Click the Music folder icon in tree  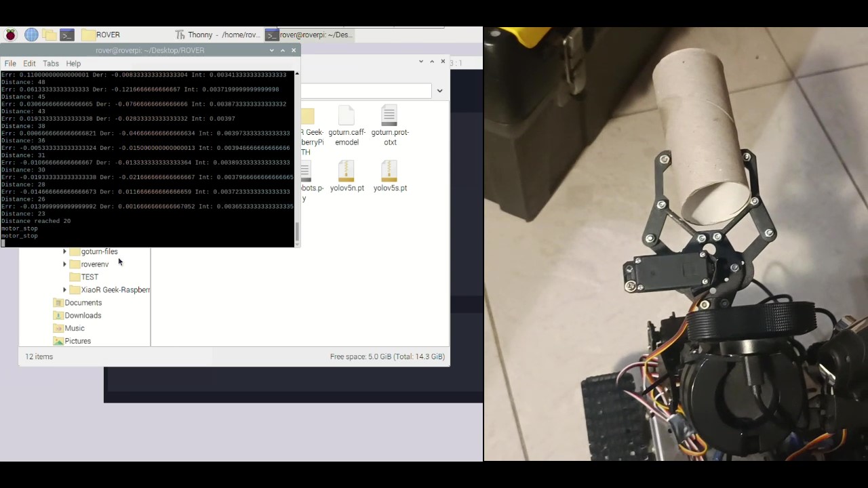(58, 329)
